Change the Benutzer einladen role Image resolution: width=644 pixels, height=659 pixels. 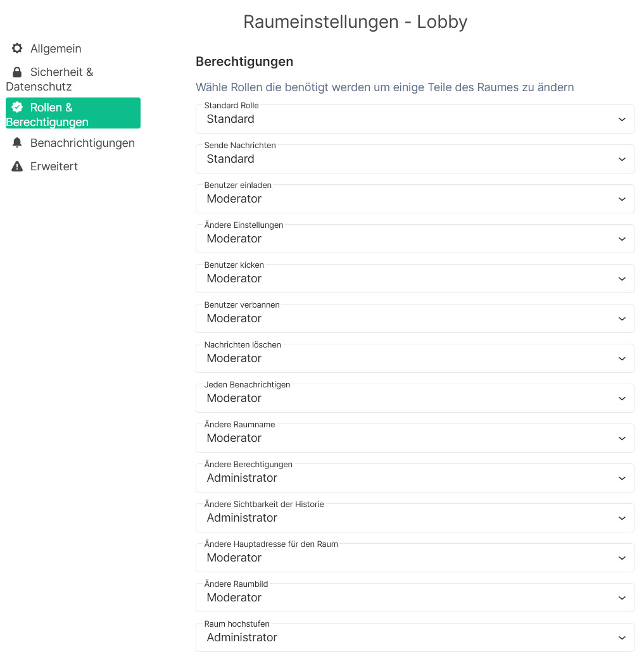click(x=415, y=199)
